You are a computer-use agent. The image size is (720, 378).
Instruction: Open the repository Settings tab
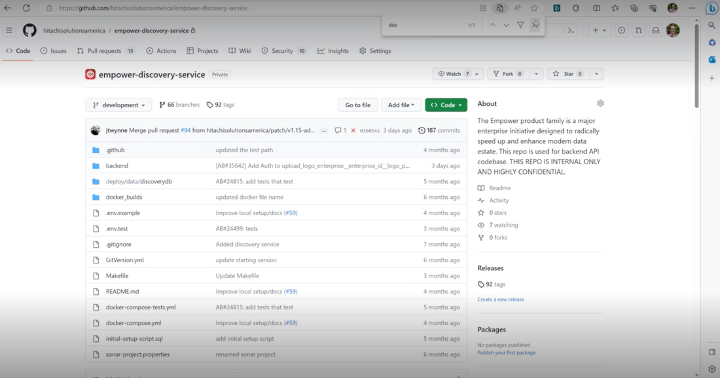(375, 51)
